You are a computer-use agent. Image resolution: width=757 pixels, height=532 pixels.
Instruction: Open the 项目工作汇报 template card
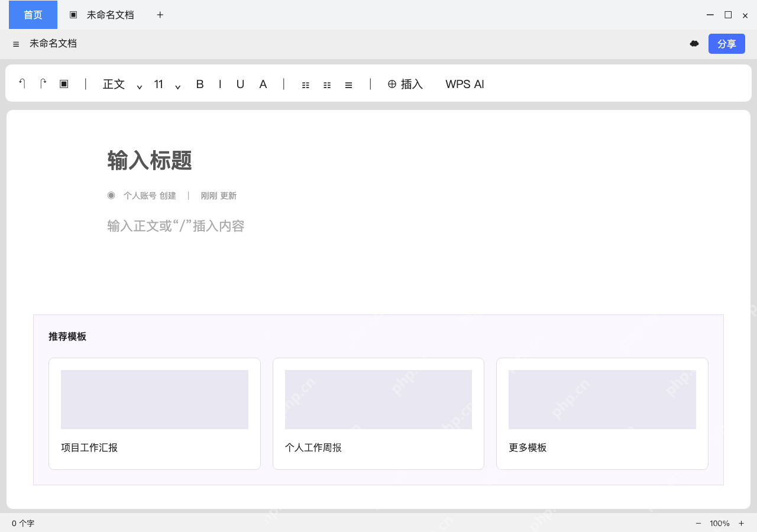pos(154,414)
